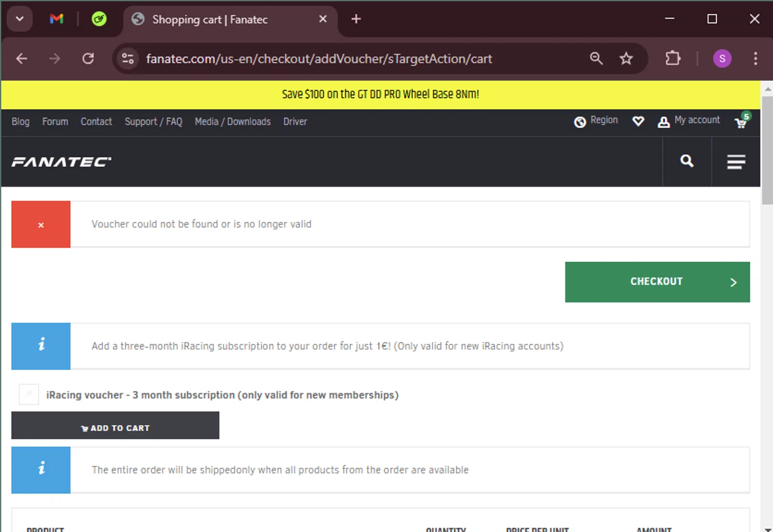
Task: Open the Gmail pinned tab
Action: coord(57,19)
